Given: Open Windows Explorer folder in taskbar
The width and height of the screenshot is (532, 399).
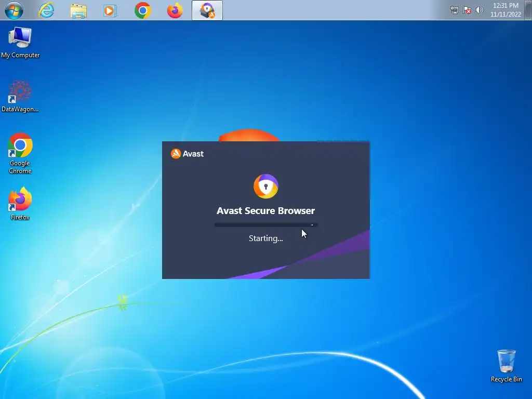Looking at the screenshot, I should coord(78,10).
